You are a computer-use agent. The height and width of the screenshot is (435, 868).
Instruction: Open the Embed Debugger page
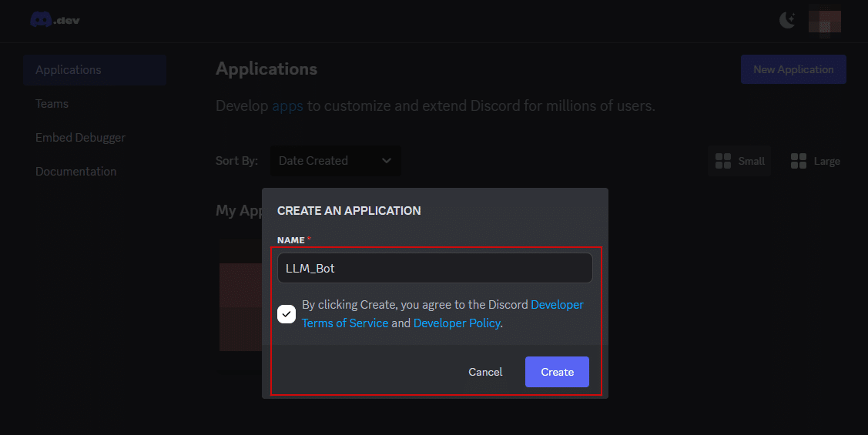pos(80,138)
